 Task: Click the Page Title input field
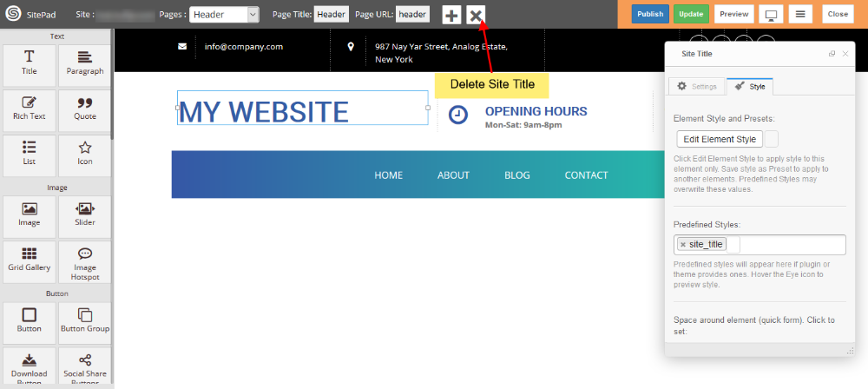pyautogui.click(x=331, y=15)
